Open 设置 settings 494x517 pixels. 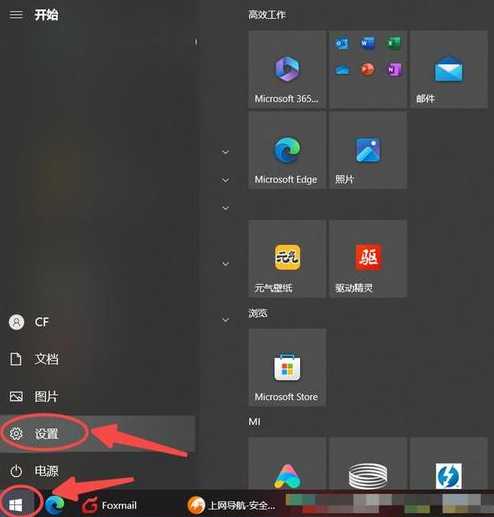(x=97, y=434)
